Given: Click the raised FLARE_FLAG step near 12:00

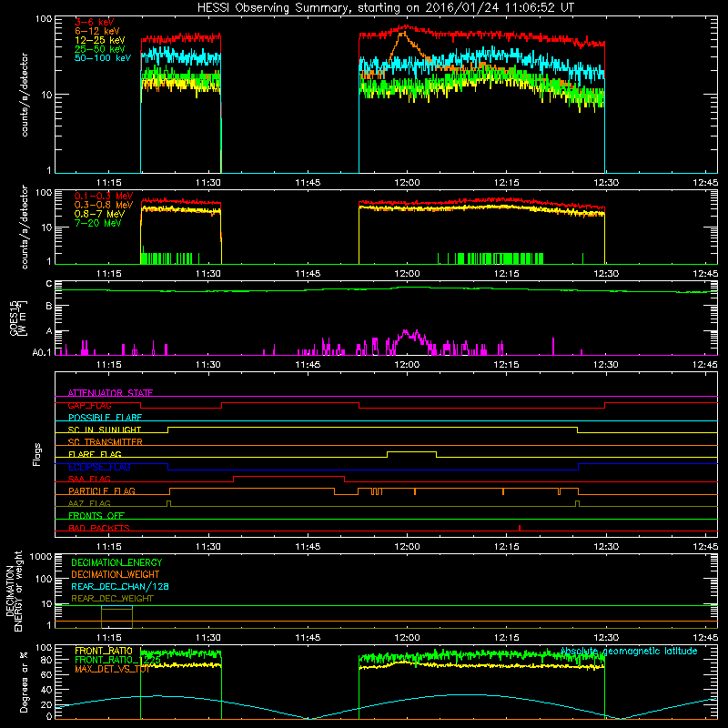Looking at the screenshot, I should pyautogui.click(x=411, y=452).
